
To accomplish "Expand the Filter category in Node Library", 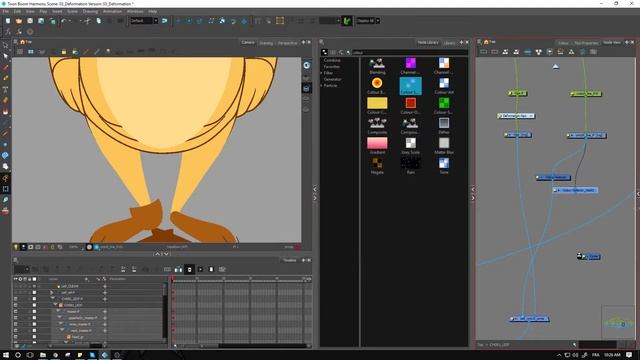I will pos(322,73).
